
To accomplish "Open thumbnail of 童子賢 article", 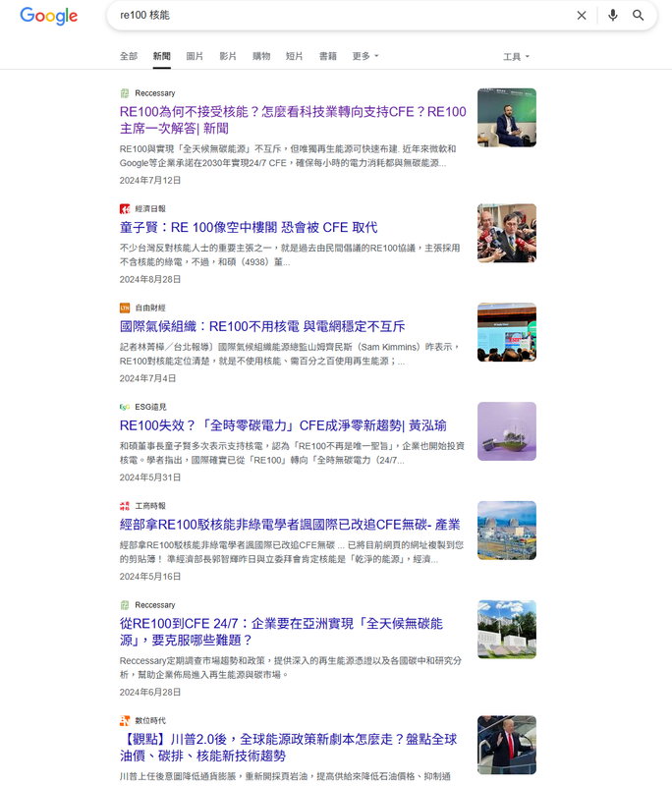I will pos(507,233).
